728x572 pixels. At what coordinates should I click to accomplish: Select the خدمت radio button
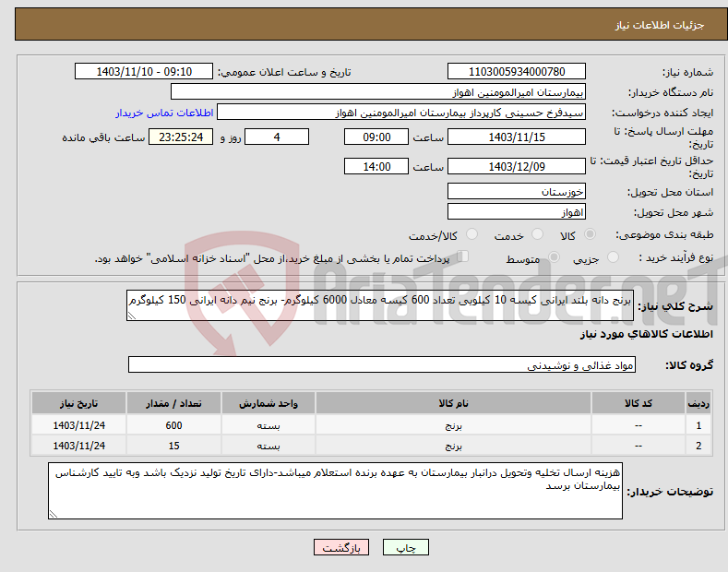click(x=537, y=234)
